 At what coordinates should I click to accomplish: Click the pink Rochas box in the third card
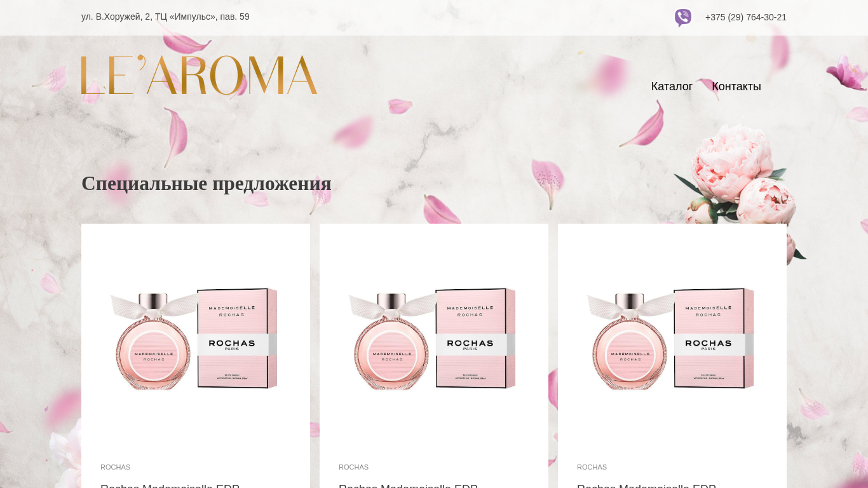714,338
